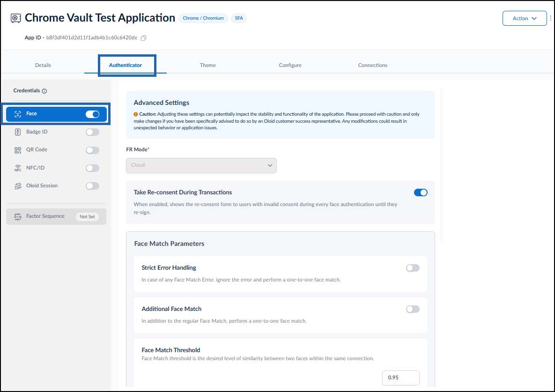
Task: Disable the Face credential toggle
Action: [92, 114]
